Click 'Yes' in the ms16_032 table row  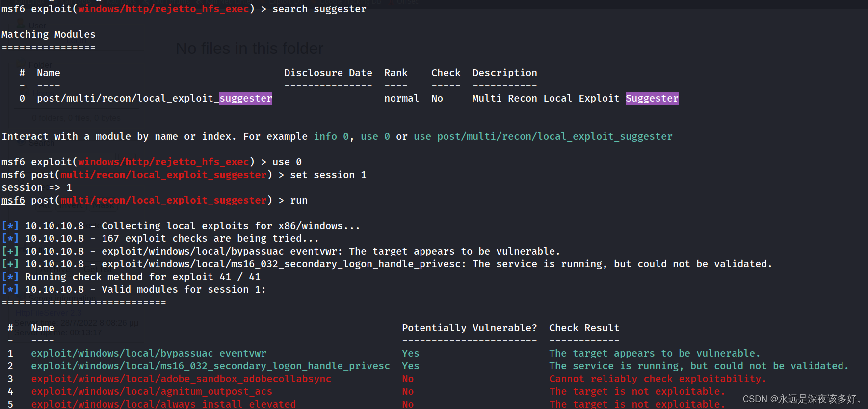pyautogui.click(x=411, y=366)
